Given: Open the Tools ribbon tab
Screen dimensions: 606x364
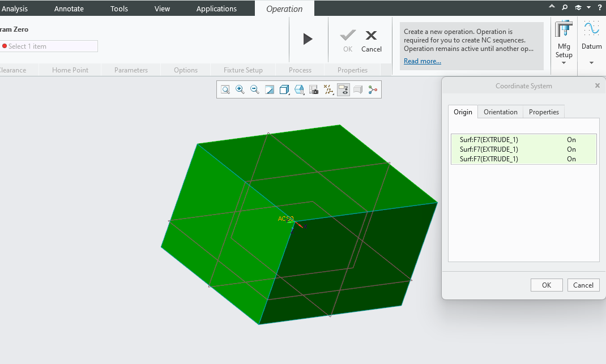Looking at the screenshot, I should [119, 8].
